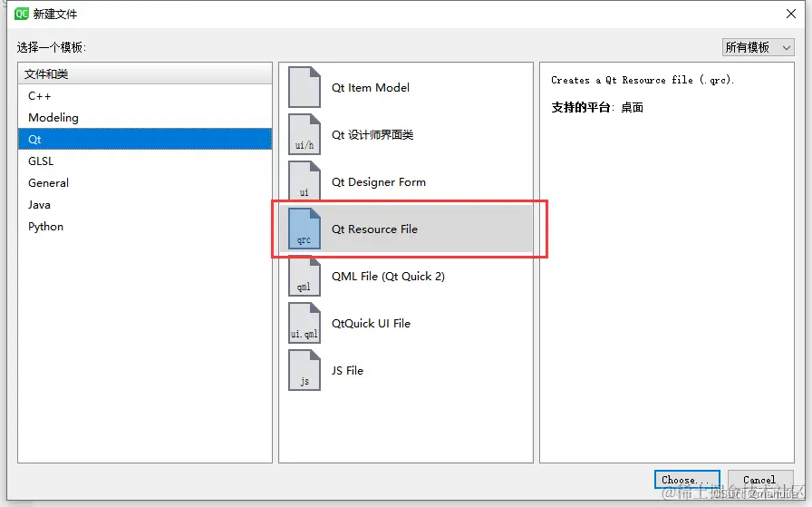Choose the Qt Resource File template
This screenshot has width=812, height=507.
coord(406,229)
